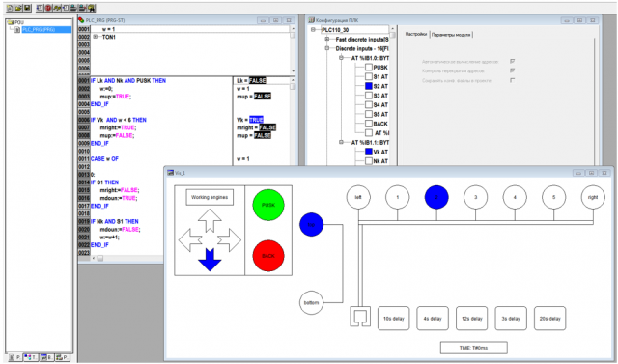Click the 10s delay box
The height and width of the screenshot is (364, 618).
tap(394, 319)
